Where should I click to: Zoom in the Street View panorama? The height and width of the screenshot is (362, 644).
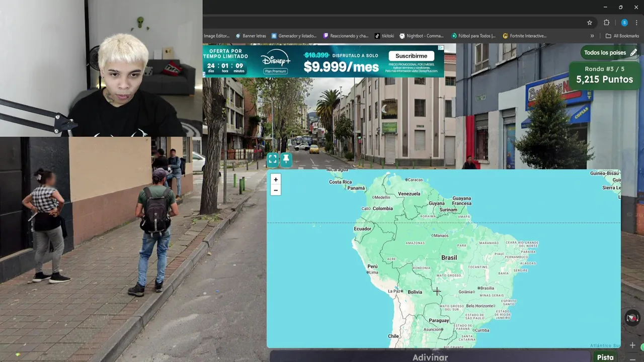click(632, 345)
